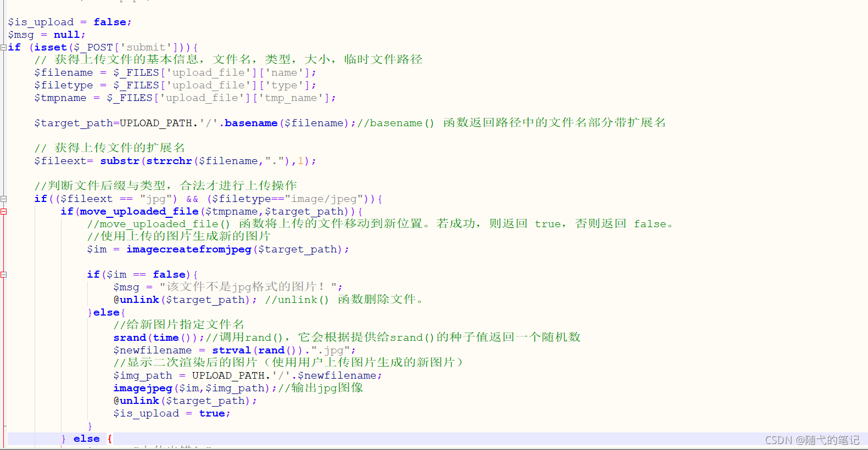This screenshot has height=450, width=868.
Task: Collapse the red fold marker beside if(move_uploaded_file
Action: (x=3, y=211)
